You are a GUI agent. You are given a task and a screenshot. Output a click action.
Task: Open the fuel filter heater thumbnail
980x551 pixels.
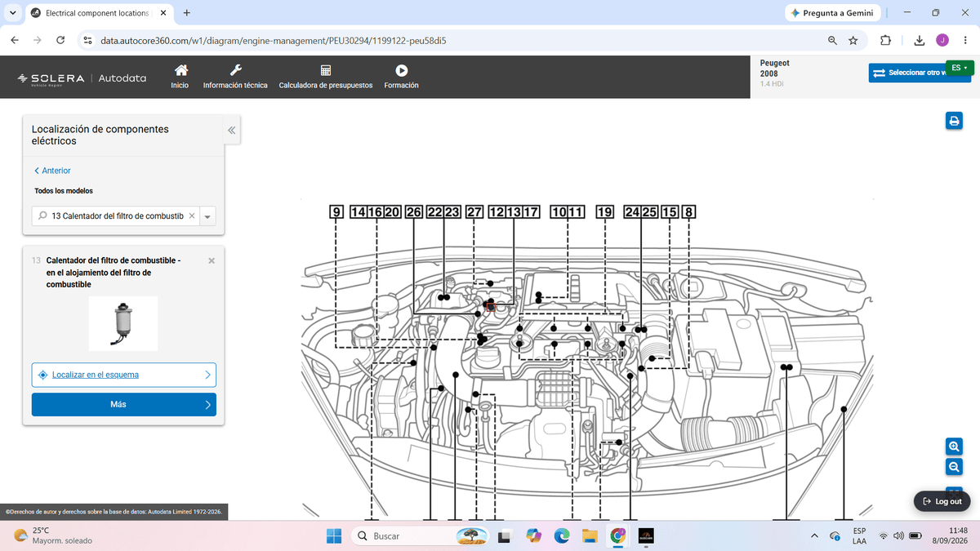(x=123, y=323)
